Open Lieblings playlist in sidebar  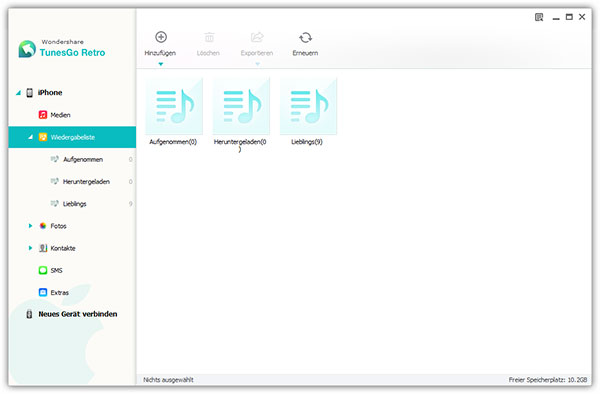point(75,204)
